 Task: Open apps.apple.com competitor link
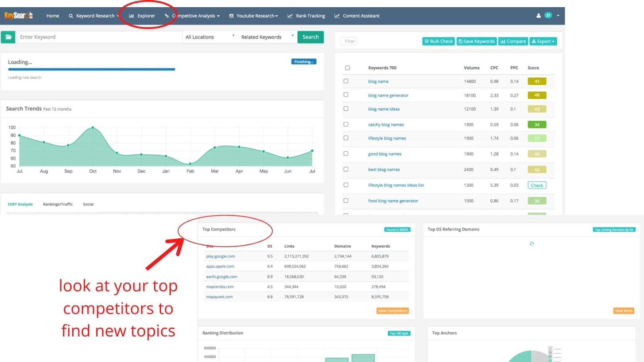tap(220, 266)
